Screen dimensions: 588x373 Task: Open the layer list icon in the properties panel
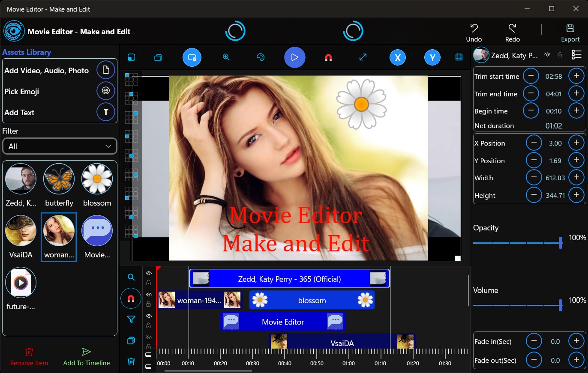click(x=576, y=54)
